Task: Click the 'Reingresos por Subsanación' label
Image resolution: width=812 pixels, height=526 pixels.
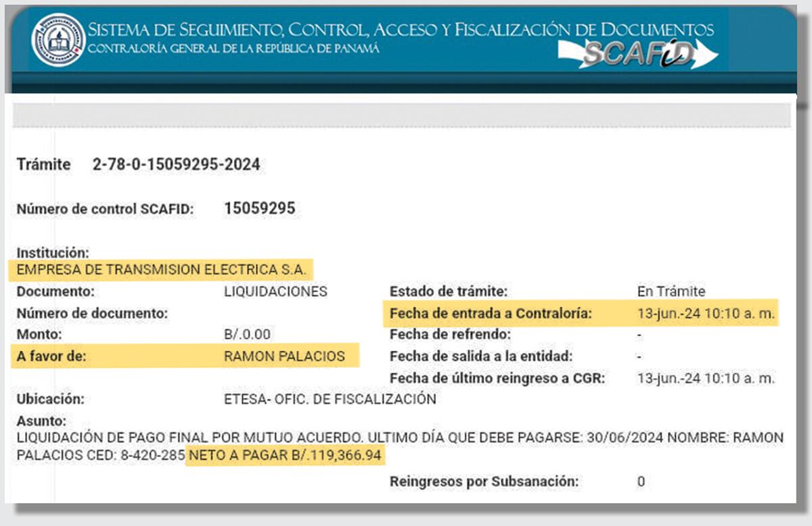Action: point(484,481)
